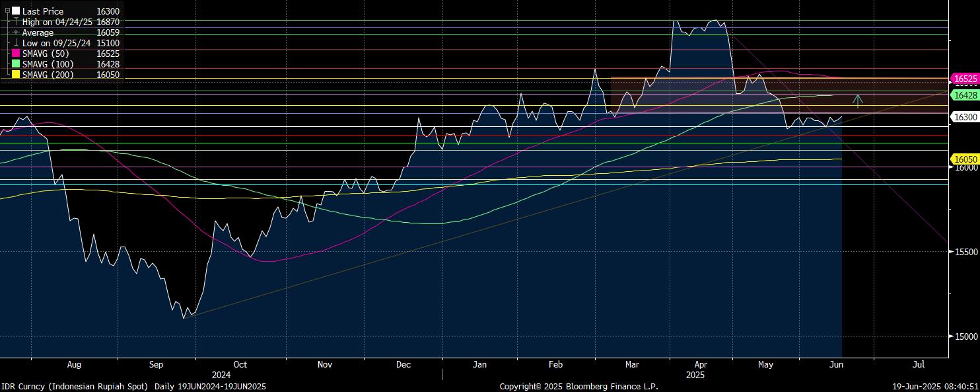Click the Average marker icon in legend
Image resolution: width=980 pixels, height=392 pixels.
point(16,32)
